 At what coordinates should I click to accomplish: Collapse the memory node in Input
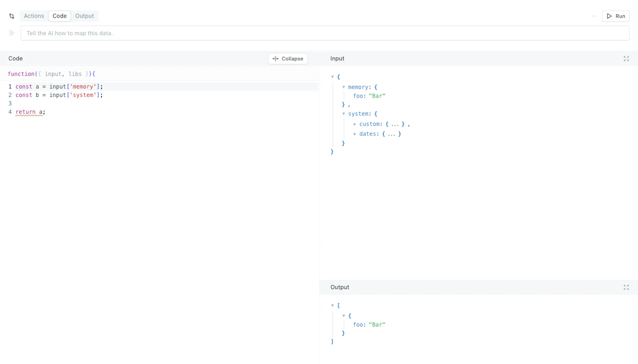pyautogui.click(x=344, y=87)
